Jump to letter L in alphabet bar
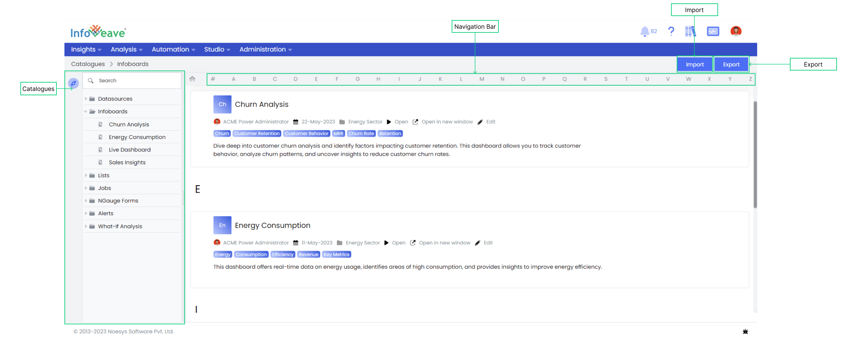 click(x=461, y=79)
